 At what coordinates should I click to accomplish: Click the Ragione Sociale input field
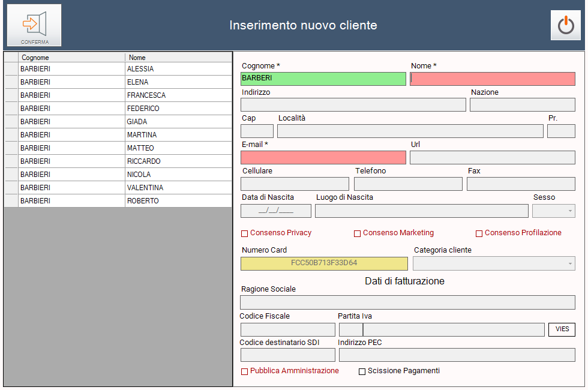[x=407, y=302]
